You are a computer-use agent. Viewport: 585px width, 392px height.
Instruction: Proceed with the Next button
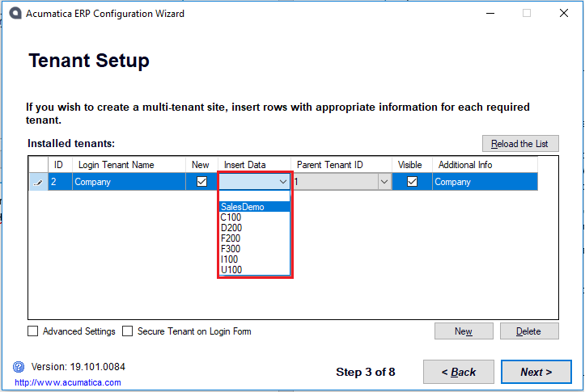(x=536, y=372)
